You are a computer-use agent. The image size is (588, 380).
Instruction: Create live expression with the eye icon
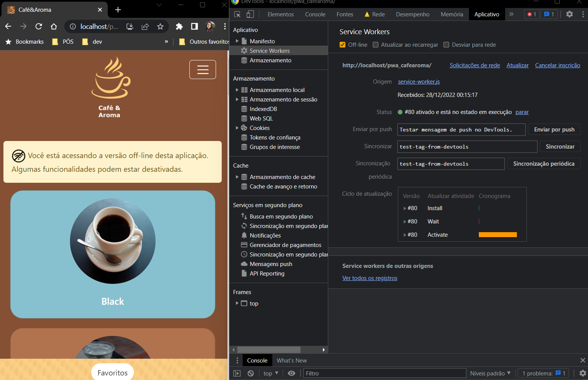tap(291, 373)
